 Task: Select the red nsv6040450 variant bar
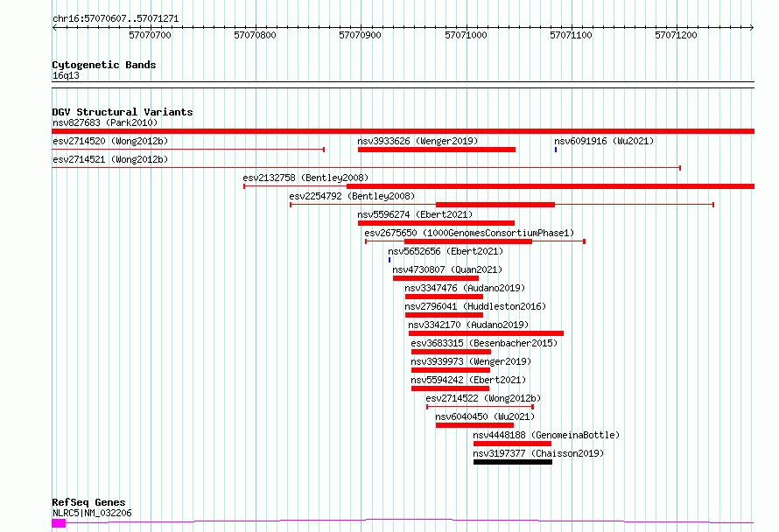[474, 425]
